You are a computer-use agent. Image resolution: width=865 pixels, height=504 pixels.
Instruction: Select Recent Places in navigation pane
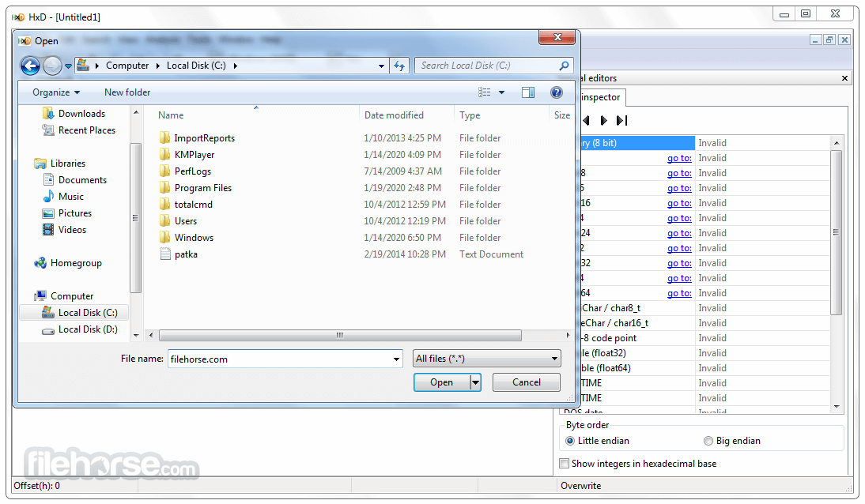click(x=87, y=130)
